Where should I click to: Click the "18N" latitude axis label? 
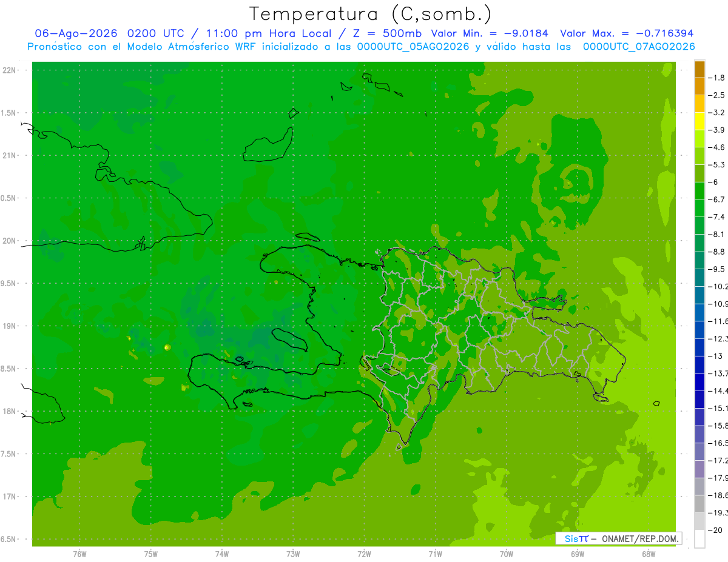(x=10, y=411)
